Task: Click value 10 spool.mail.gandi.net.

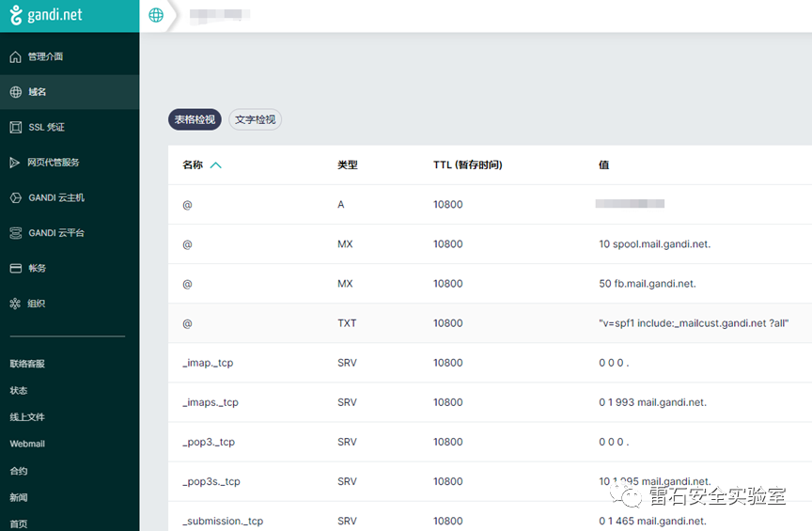Action: [x=654, y=244]
